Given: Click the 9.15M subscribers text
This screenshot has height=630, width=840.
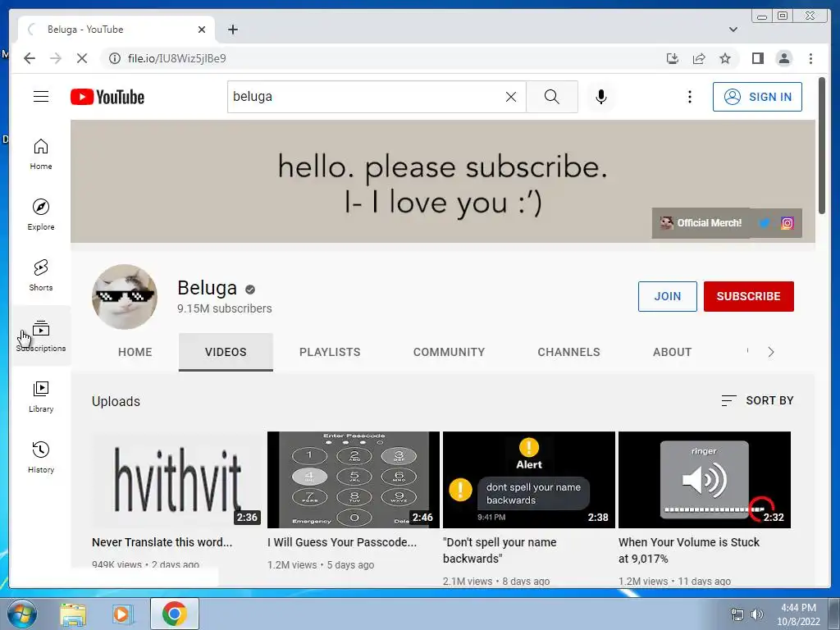Looking at the screenshot, I should click(225, 308).
